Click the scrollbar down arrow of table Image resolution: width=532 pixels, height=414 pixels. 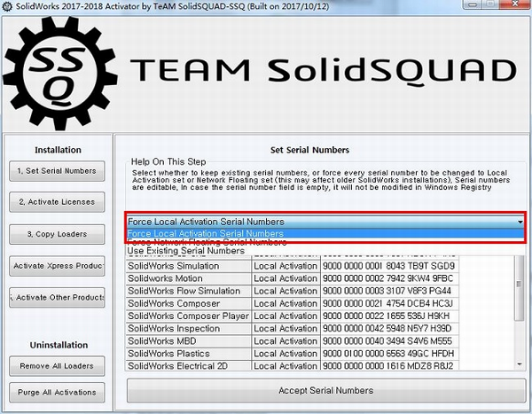tap(519, 364)
